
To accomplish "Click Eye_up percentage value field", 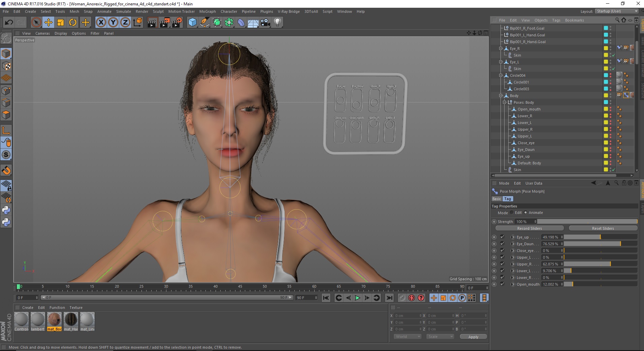I will (552, 237).
